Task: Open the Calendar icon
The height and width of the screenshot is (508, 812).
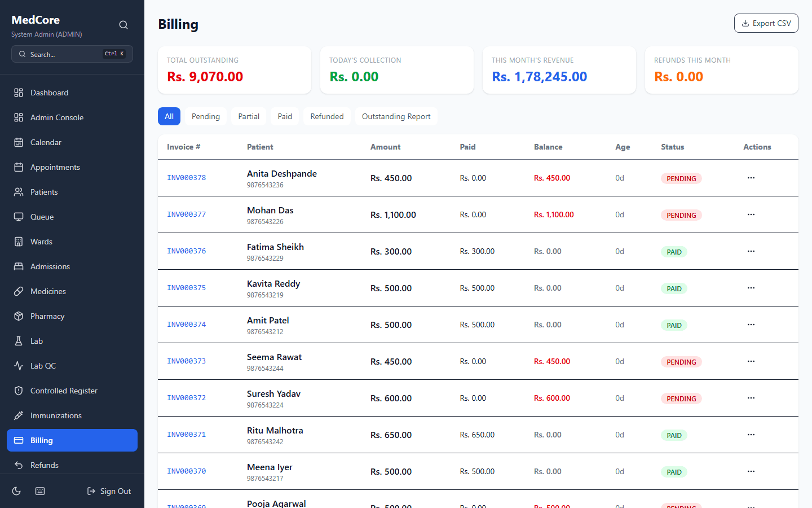Action: (18, 142)
